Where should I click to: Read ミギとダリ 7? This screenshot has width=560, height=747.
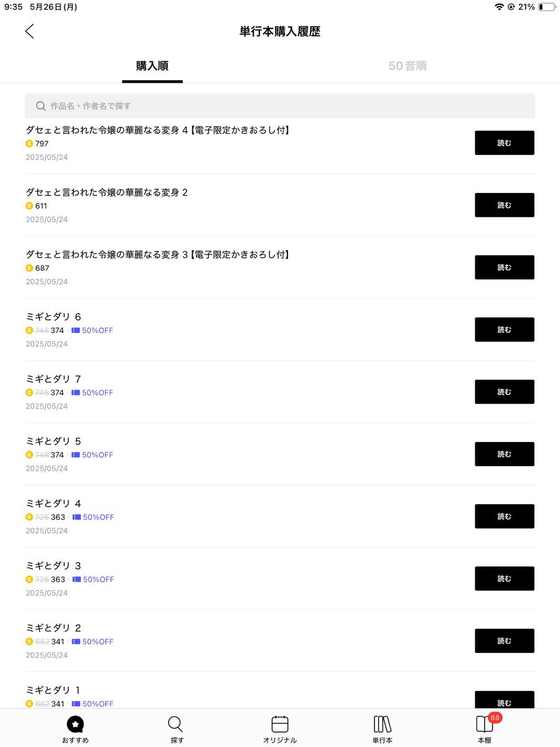tap(505, 392)
